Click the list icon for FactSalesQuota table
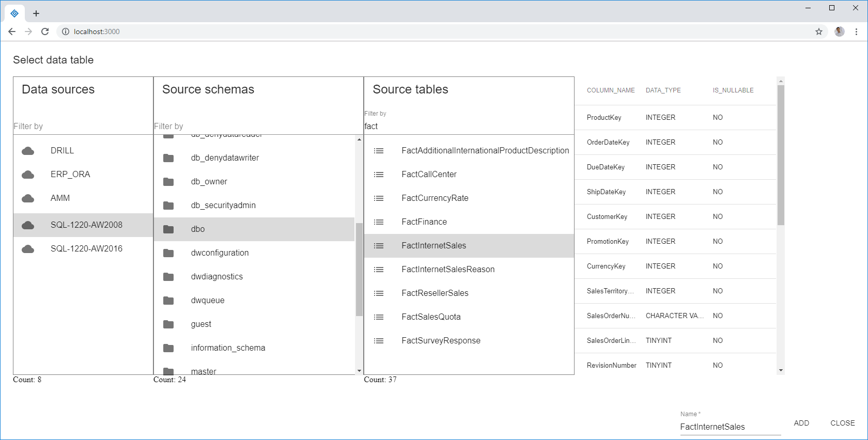This screenshot has height=440, width=868. 379,317
